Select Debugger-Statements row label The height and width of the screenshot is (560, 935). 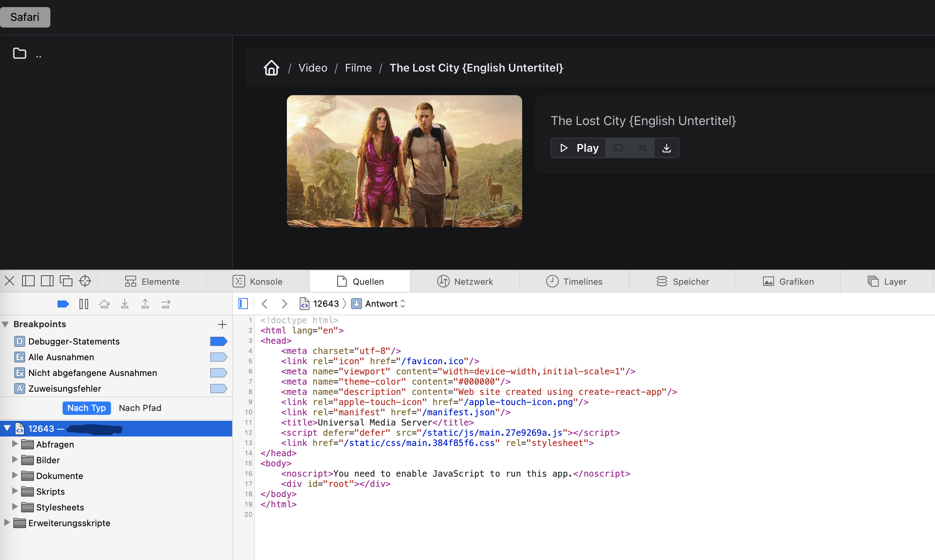pos(74,341)
